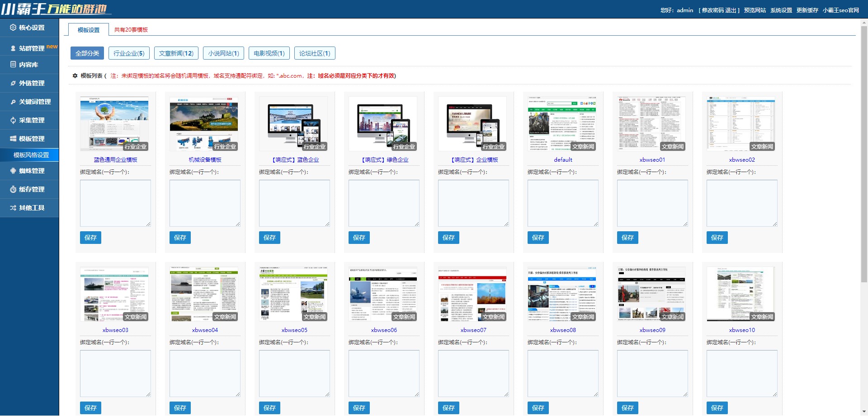The width and height of the screenshot is (868, 416).
Task: Save the 蓝色通用企业模板 domain binding
Action: (90, 238)
